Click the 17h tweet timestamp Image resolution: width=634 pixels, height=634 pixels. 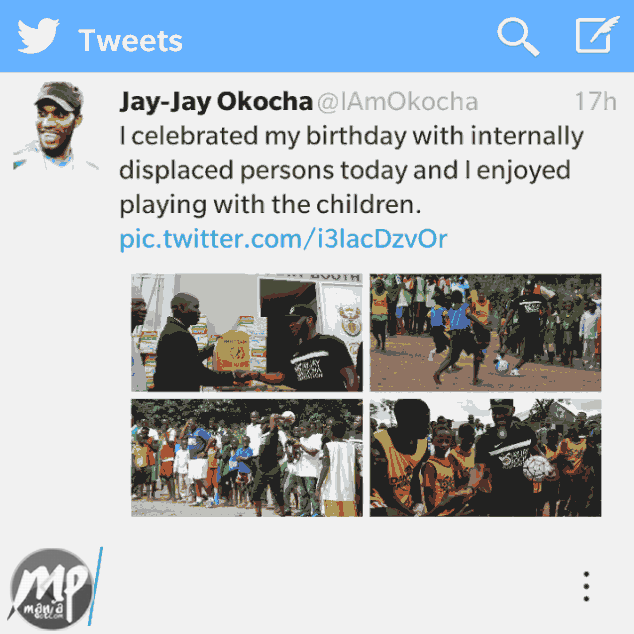(x=595, y=101)
